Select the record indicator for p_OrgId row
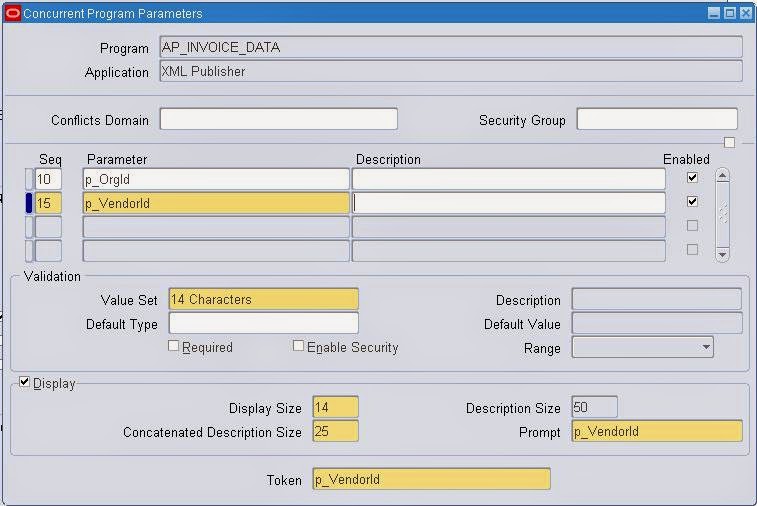Image resolution: width=757 pixels, height=506 pixels. tap(29, 179)
